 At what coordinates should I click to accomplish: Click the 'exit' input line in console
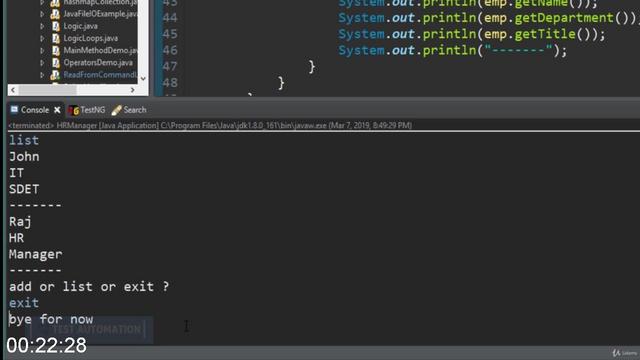[x=24, y=303]
